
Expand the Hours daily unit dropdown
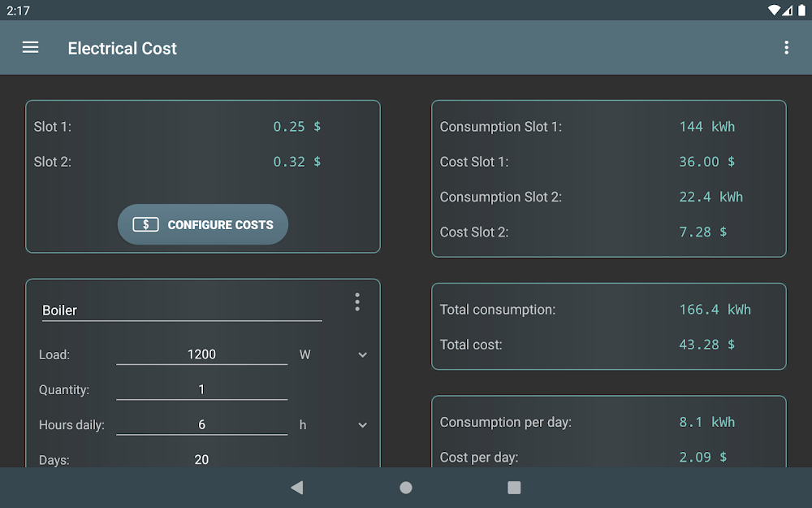(362, 425)
